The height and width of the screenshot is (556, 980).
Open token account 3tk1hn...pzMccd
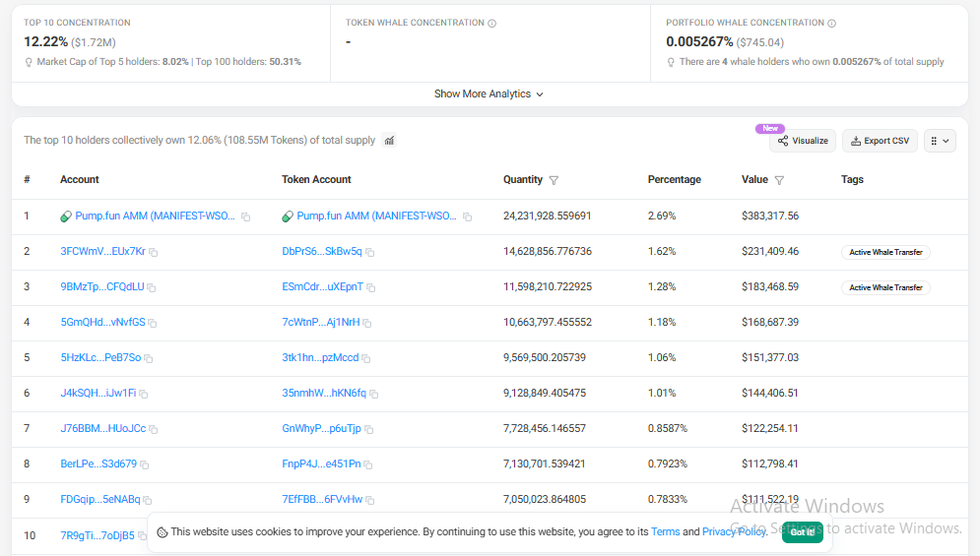click(320, 357)
